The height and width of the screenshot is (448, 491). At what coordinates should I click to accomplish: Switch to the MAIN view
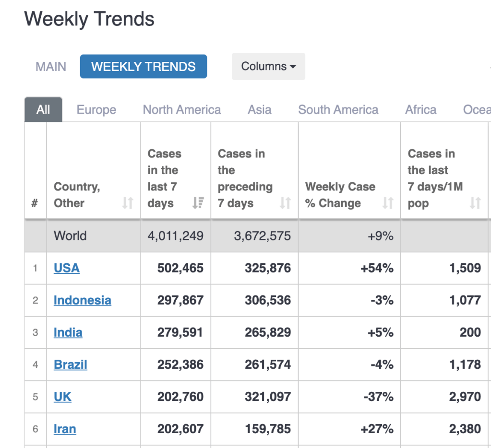[51, 66]
